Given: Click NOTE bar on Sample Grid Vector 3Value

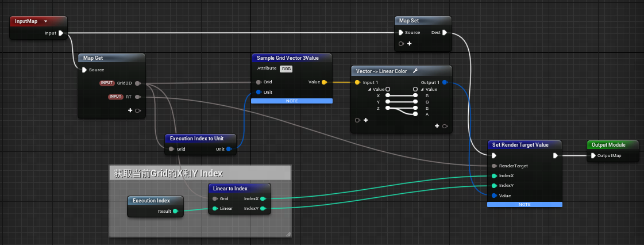Looking at the screenshot, I should coord(292,101).
